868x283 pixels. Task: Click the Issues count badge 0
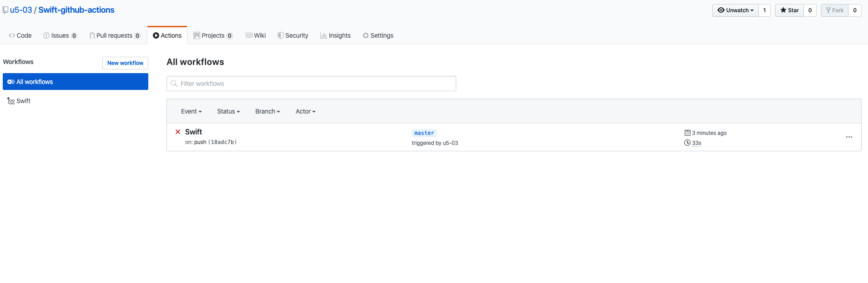pyautogui.click(x=74, y=36)
